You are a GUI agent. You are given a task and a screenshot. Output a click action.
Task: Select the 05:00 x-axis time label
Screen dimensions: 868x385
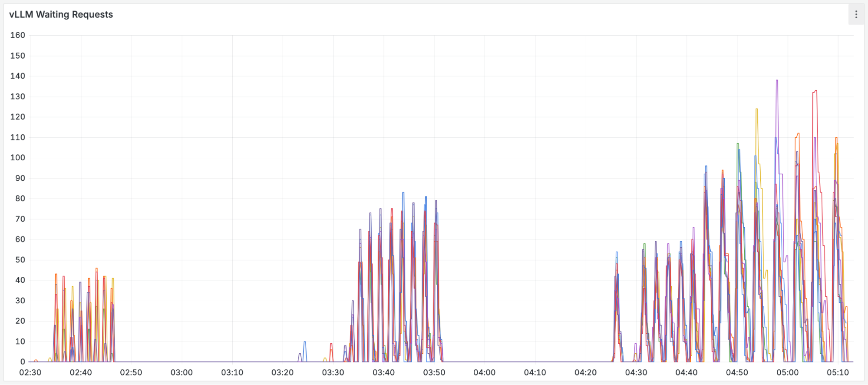[787, 372]
